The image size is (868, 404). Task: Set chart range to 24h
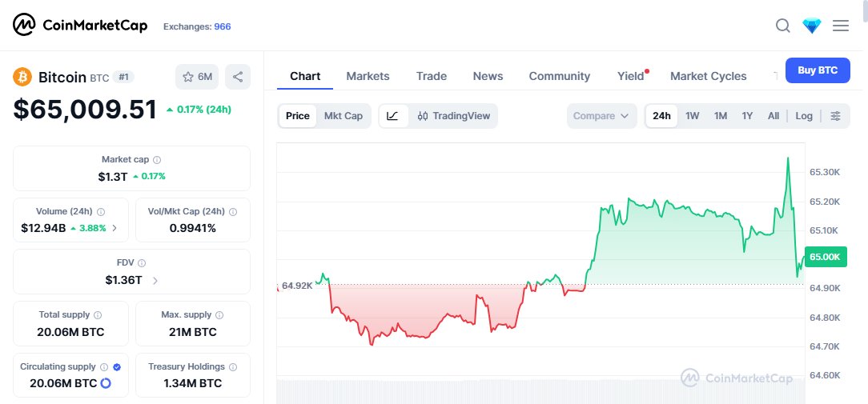point(661,116)
